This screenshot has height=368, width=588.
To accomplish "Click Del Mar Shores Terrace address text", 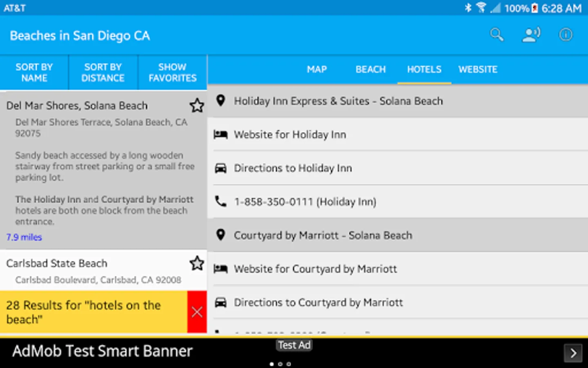I will pyautogui.click(x=101, y=128).
